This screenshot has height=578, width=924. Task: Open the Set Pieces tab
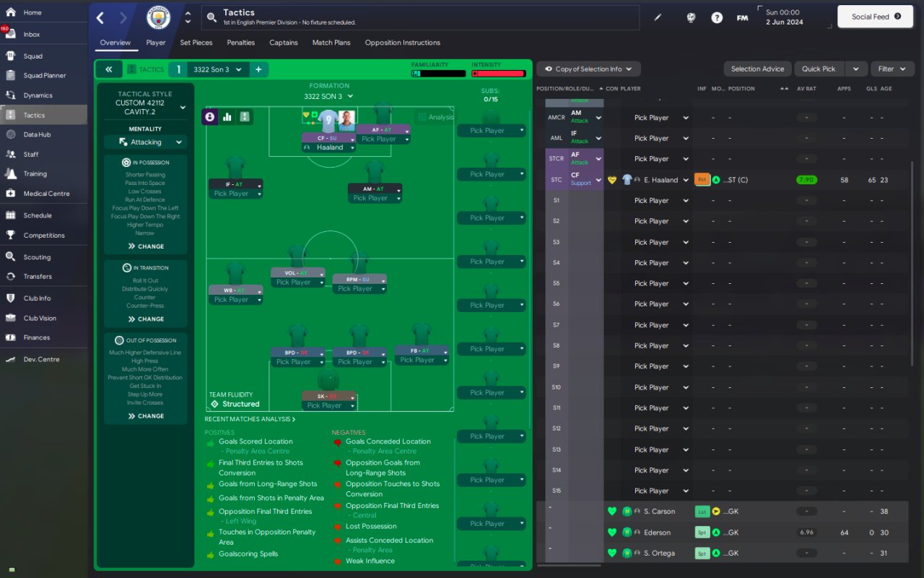pos(196,43)
